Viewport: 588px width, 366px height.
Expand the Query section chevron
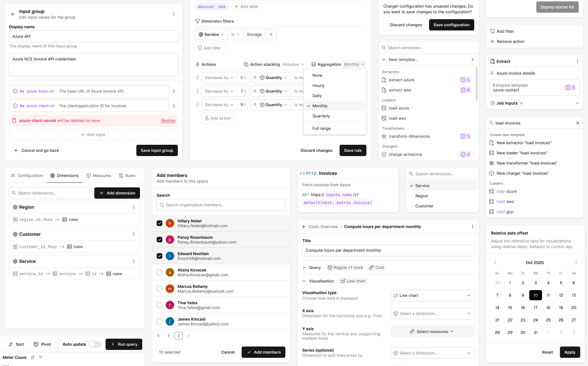point(304,268)
